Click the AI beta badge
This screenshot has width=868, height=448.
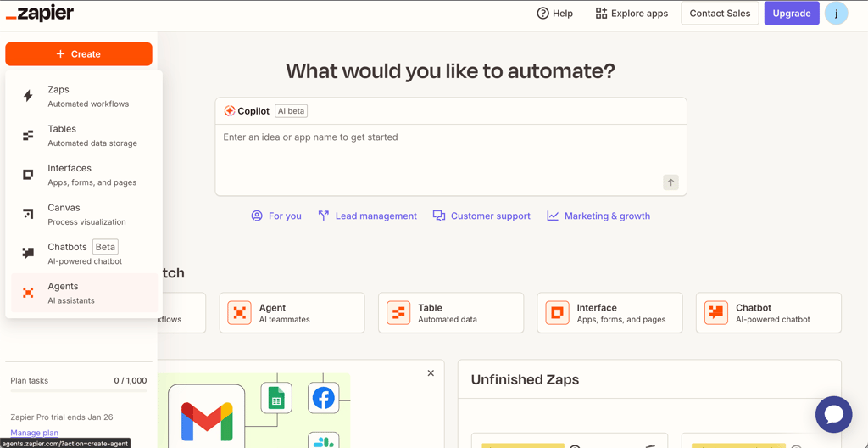pyautogui.click(x=291, y=111)
